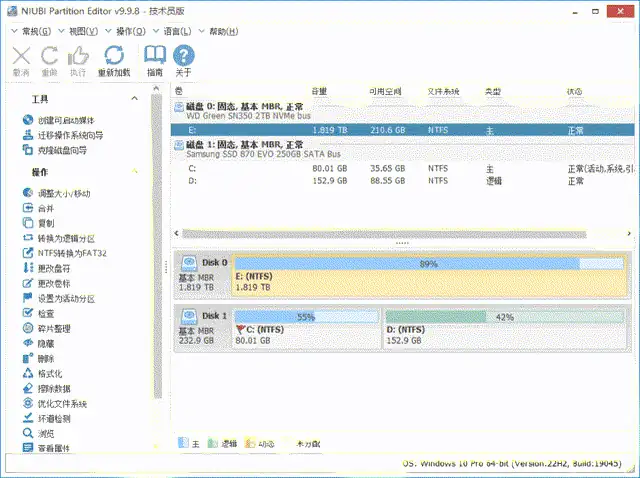Click the 执行 (Apply) thumbs-up icon
The height and width of the screenshot is (478, 640).
pos(78,56)
